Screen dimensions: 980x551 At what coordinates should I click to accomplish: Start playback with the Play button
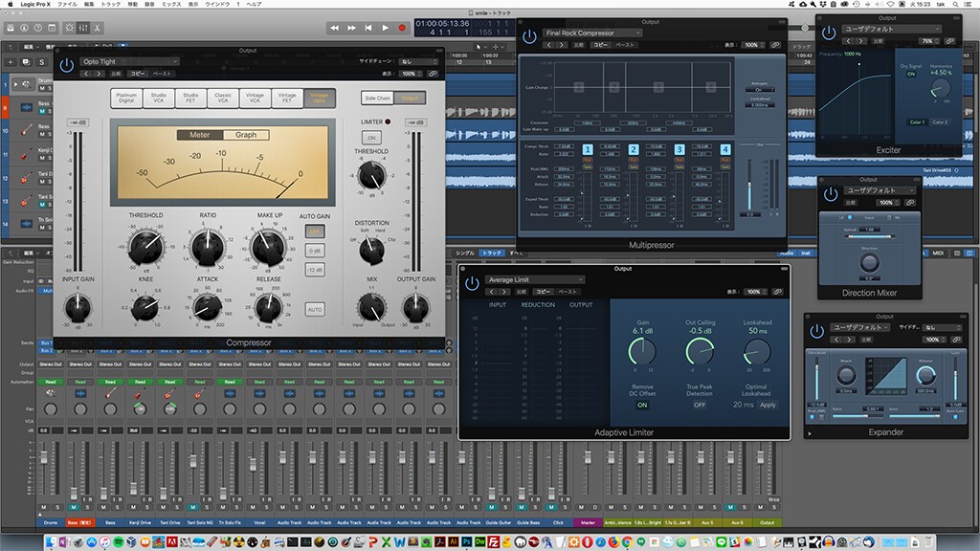click(385, 28)
